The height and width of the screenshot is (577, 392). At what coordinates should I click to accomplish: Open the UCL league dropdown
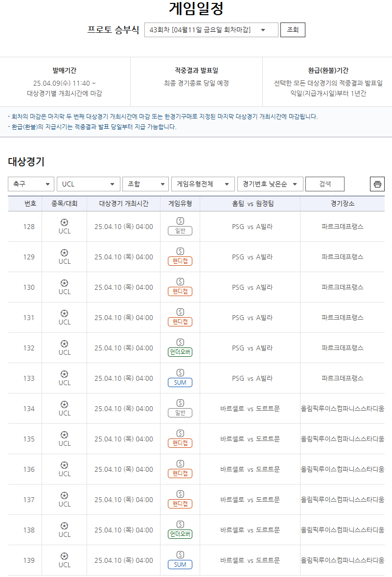(x=88, y=184)
